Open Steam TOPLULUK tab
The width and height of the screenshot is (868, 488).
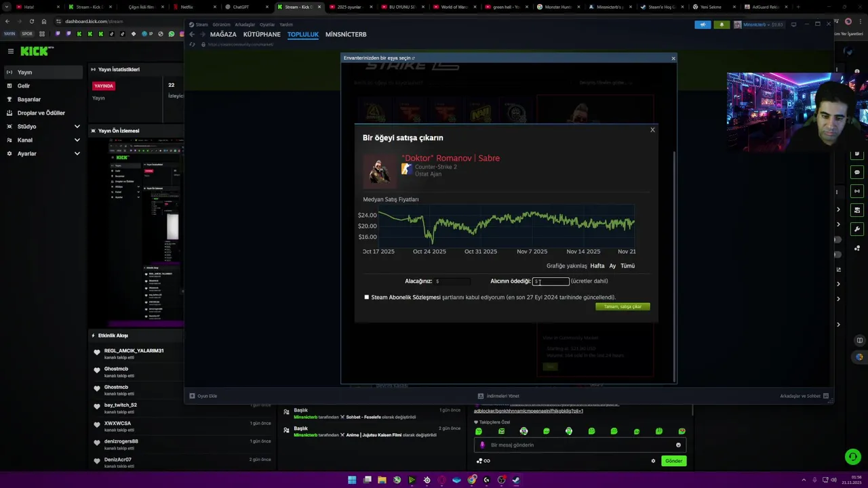click(302, 35)
